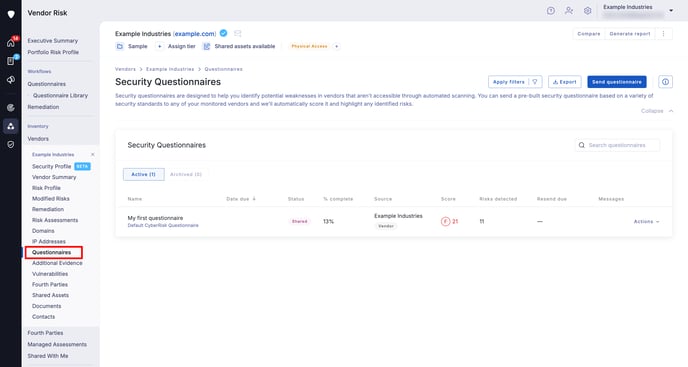Click the Search questionnaires field
This screenshot has height=367, width=688.
[617, 145]
